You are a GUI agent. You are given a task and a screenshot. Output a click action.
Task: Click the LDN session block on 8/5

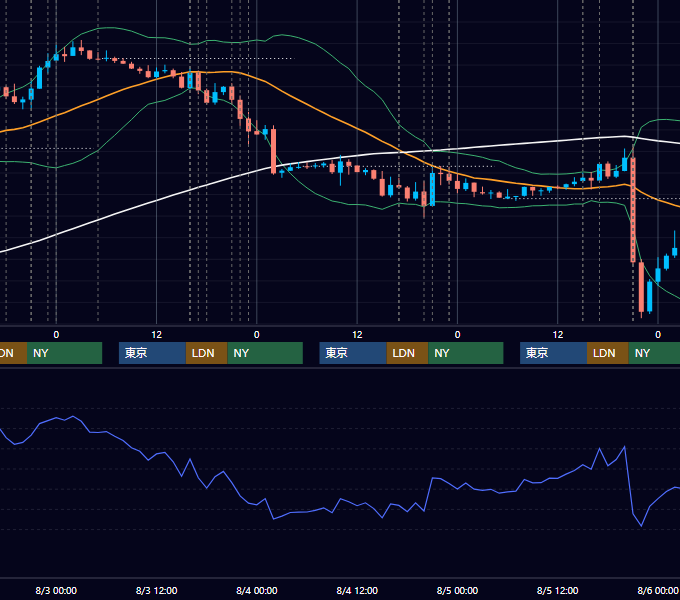pos(608,353)
